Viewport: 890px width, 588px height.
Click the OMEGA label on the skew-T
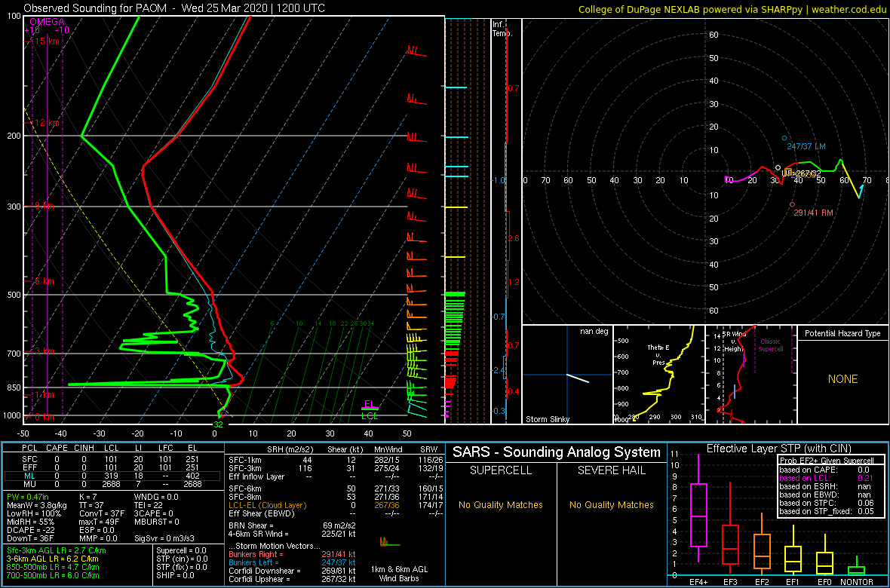click(47, 22)
